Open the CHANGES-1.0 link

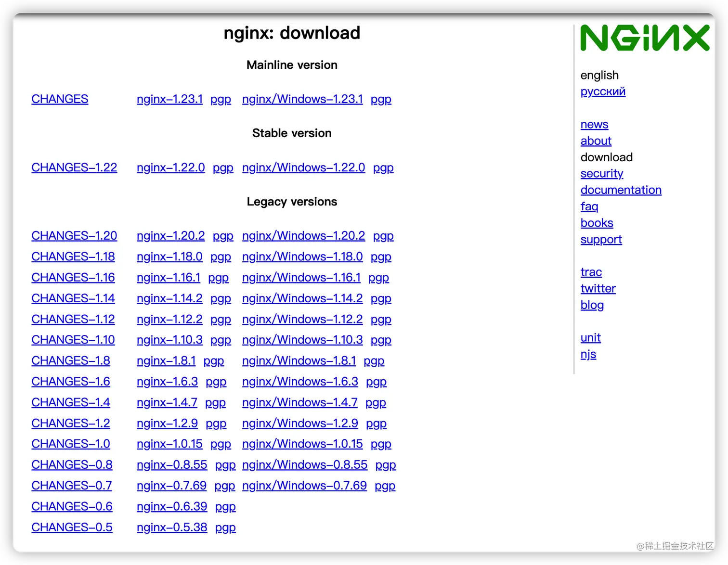pyautogui.click(x=71, y=444)
